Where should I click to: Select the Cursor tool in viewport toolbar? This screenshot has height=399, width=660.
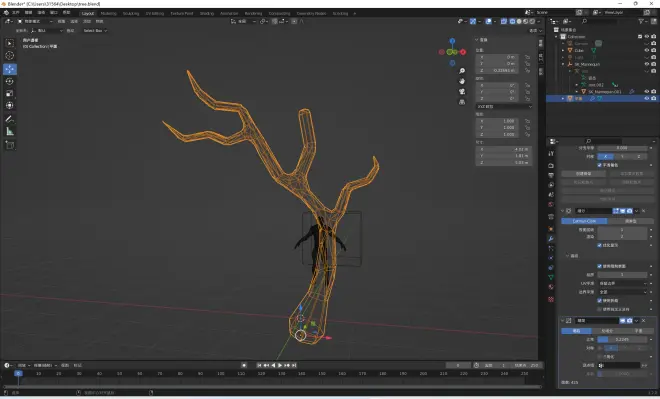[x=10, y=56]
